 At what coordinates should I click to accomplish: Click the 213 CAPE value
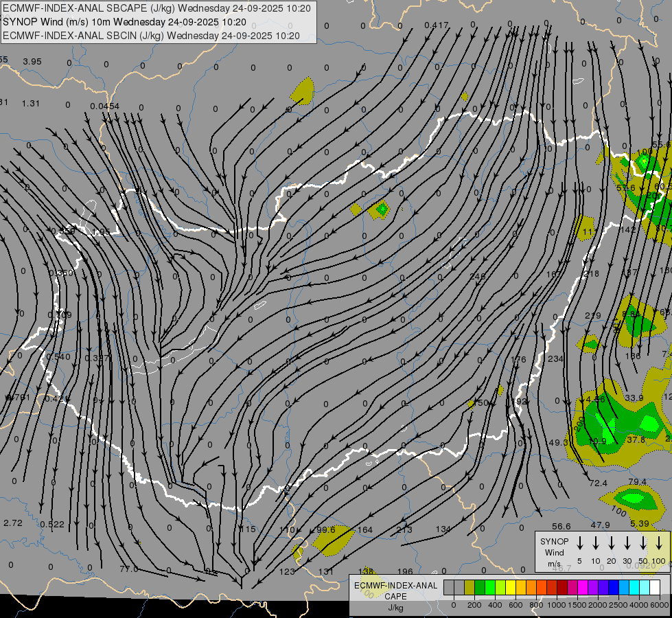click(x=404, y=529)
